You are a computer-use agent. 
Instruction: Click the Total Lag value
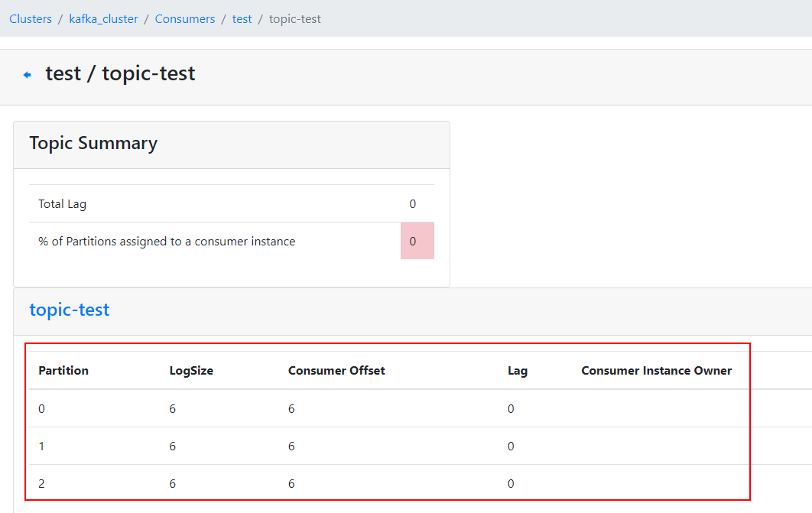(x=413, y=204)
